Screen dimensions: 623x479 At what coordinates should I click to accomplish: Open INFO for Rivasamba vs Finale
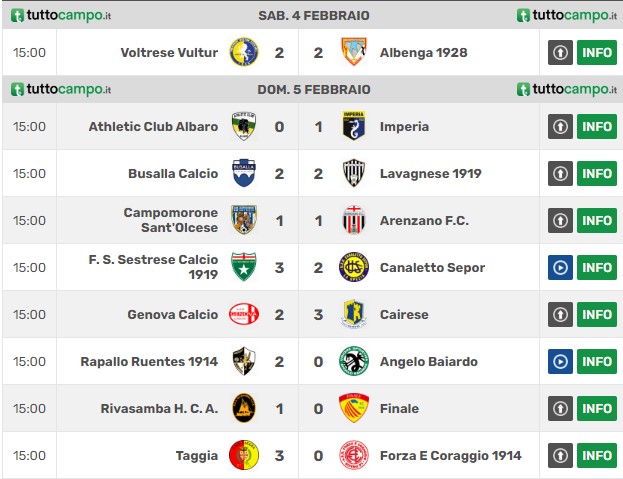pyautogui.click(x=597, y=409)
